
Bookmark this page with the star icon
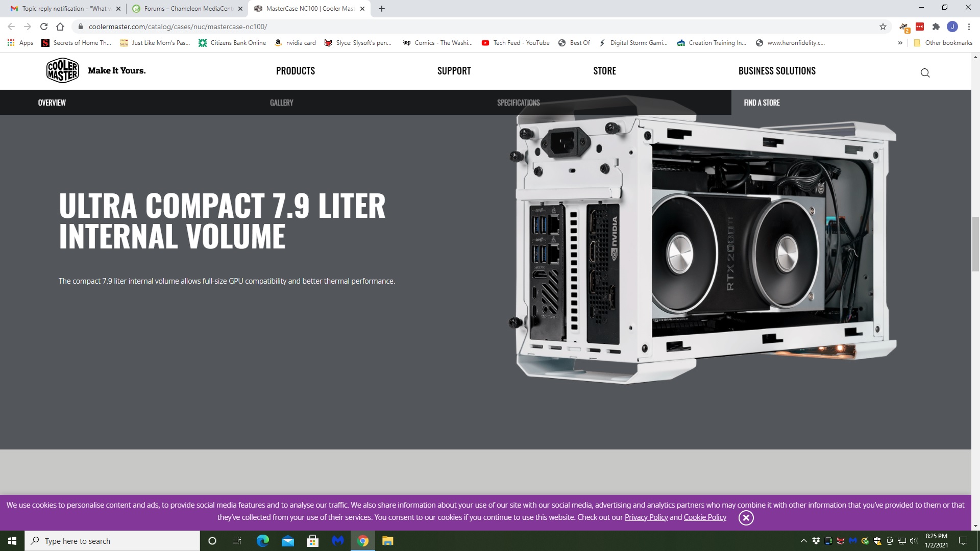(x=883, y=27)
